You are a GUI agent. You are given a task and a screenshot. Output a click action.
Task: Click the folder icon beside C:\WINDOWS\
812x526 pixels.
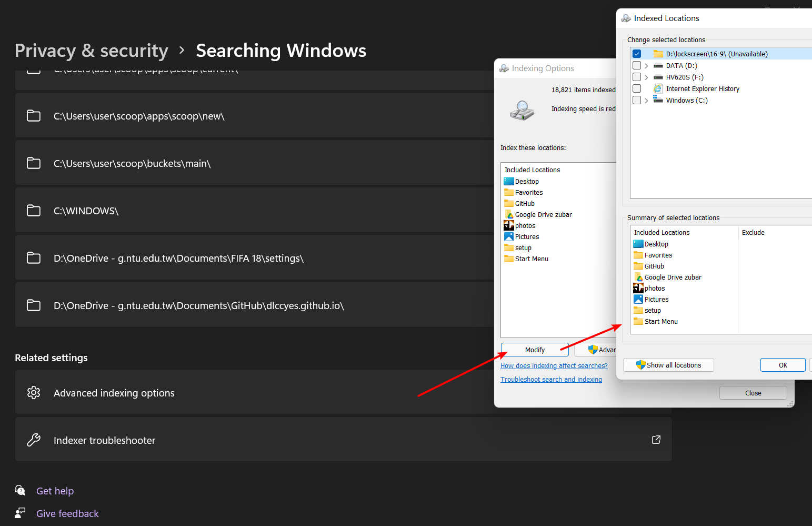[34, 211]
